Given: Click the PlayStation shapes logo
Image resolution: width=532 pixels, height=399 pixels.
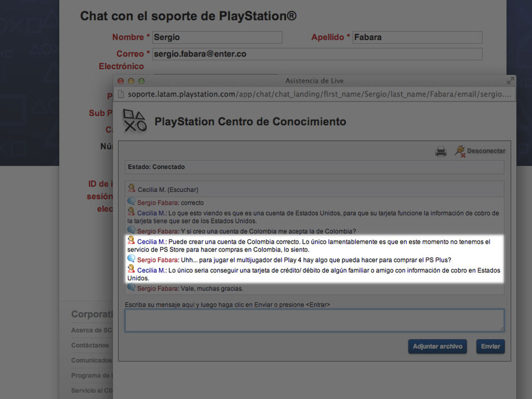Looking at the screenshot, I should coord(135,121).
